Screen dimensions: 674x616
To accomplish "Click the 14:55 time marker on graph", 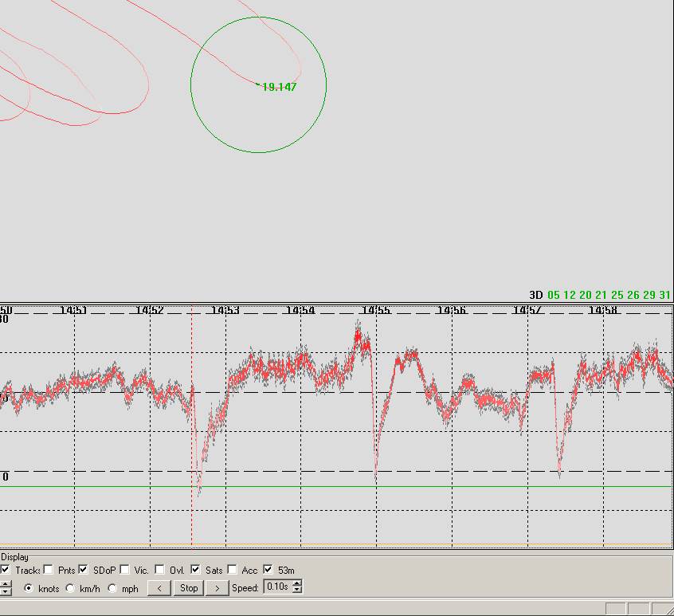I will point(376,310).
